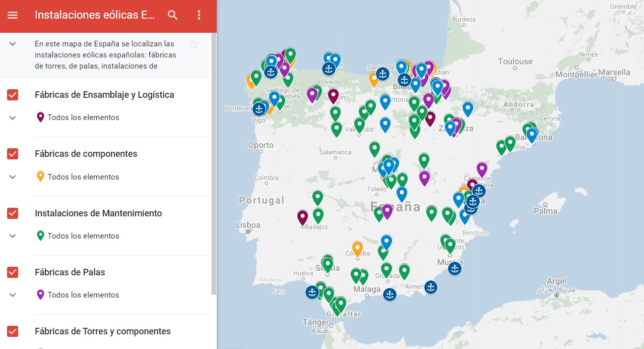
Task: Toggle the Fábricas de componentes checkbox
Action: pyautogui.click(x=13, y=154)
